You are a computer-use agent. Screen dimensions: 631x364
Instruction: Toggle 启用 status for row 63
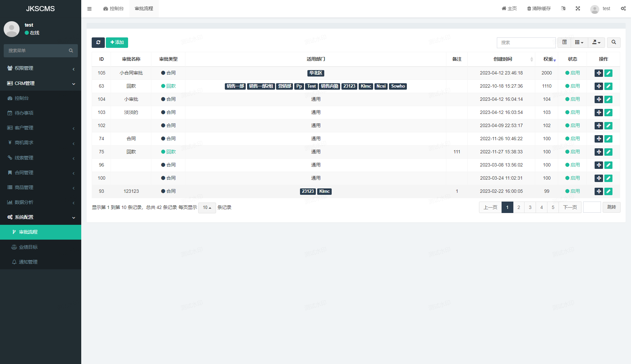point(572,86)
